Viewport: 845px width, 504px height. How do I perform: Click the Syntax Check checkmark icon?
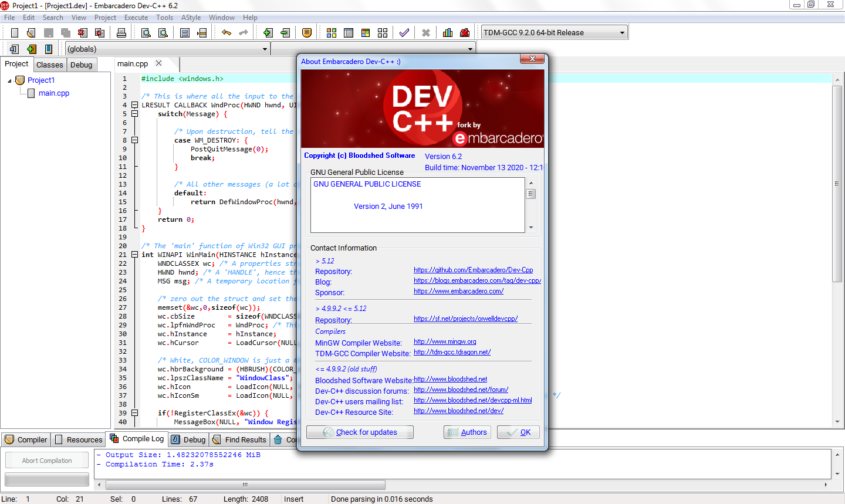404,33
